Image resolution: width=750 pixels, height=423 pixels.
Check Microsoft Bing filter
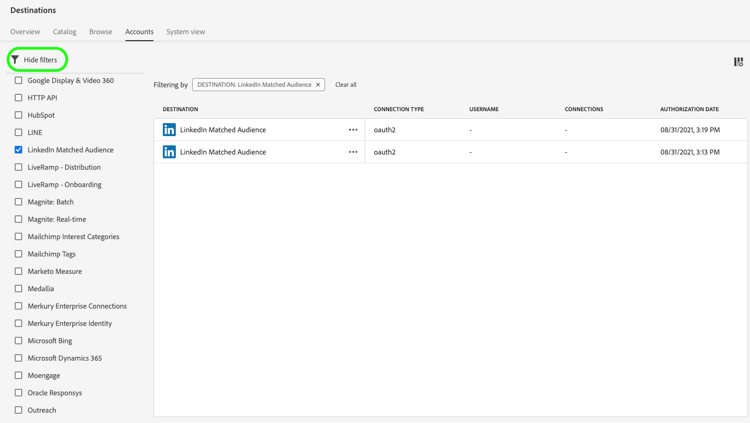coord(18,341)
